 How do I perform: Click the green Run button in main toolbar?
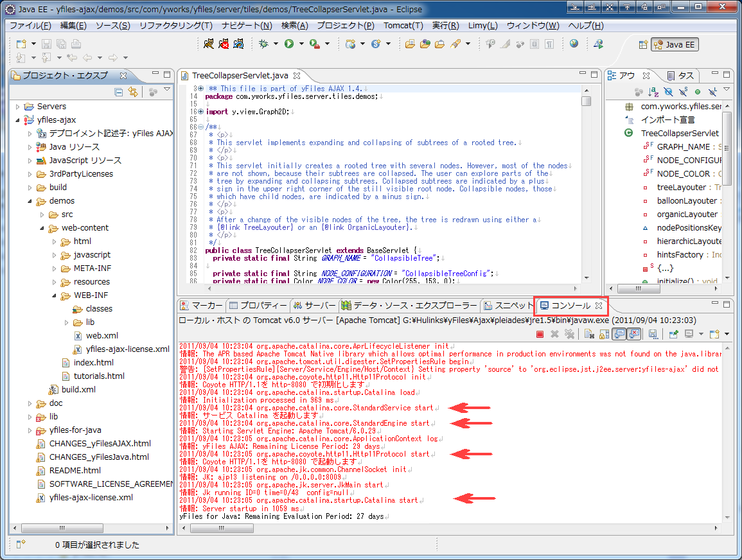click(289, 44)
